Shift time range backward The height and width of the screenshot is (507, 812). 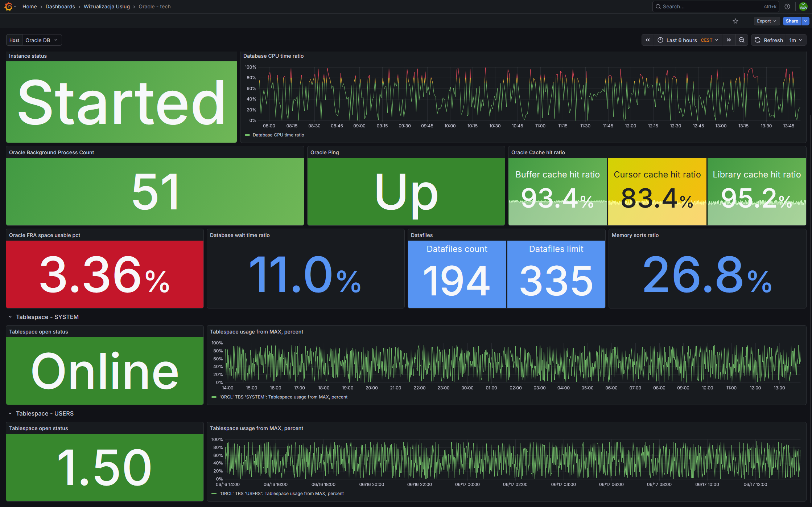648,40
